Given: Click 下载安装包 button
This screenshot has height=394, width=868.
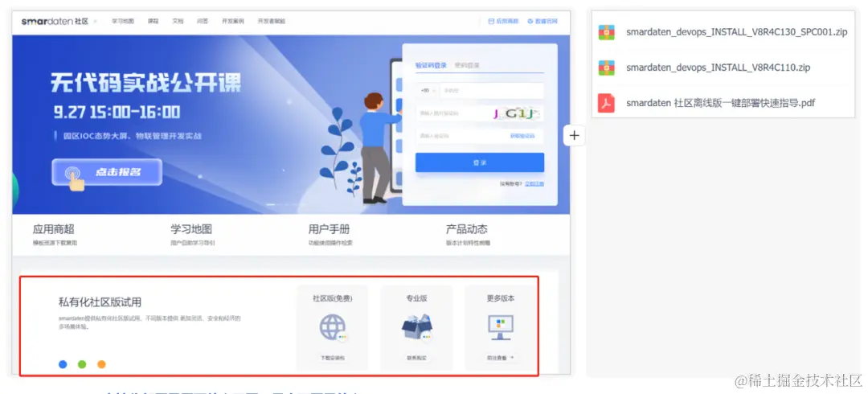Looking at the screenshot, I should (333, 358).
